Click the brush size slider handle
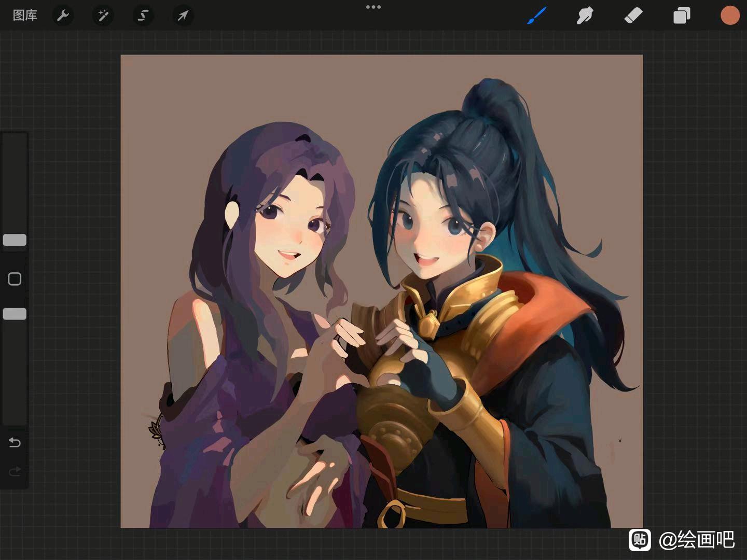This screenshot has height=560, width=747. click(15, 240)
